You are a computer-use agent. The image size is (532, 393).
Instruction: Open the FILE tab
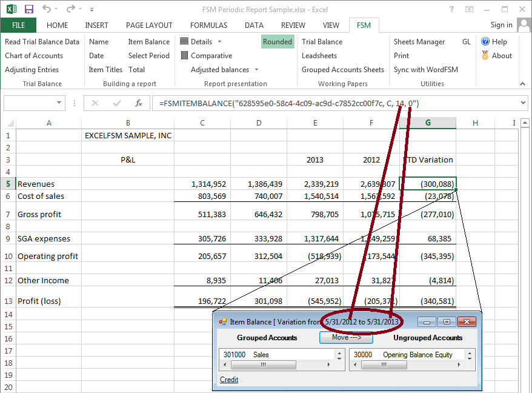[18, 25]
